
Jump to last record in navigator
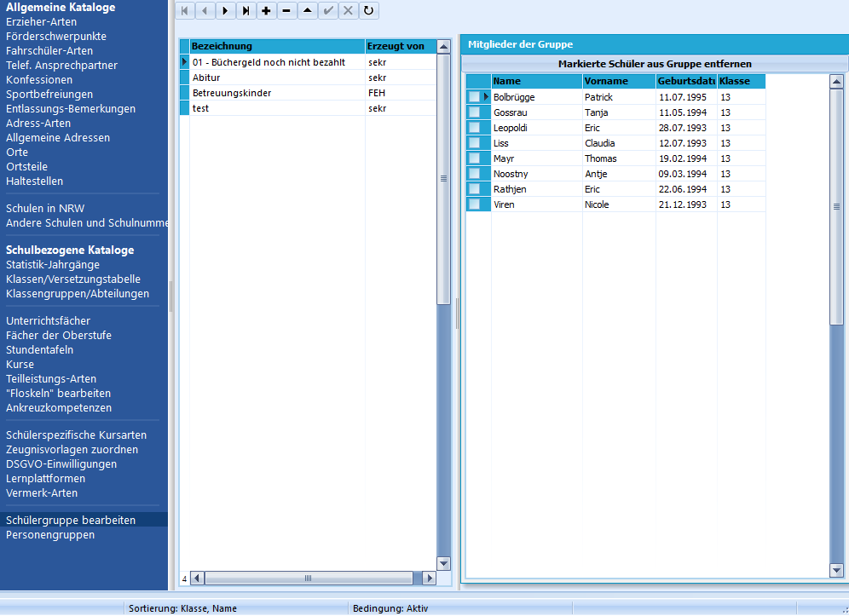pos(245,10)
